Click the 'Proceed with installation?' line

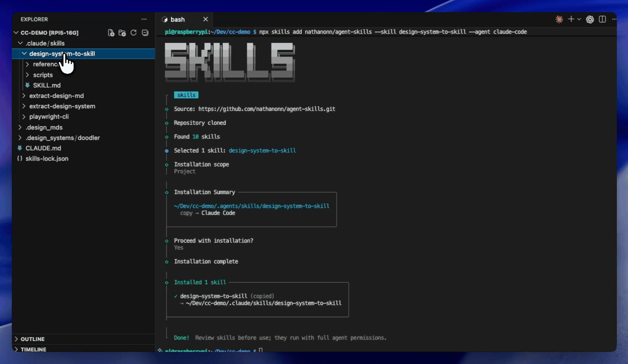(x=213, y=241)
